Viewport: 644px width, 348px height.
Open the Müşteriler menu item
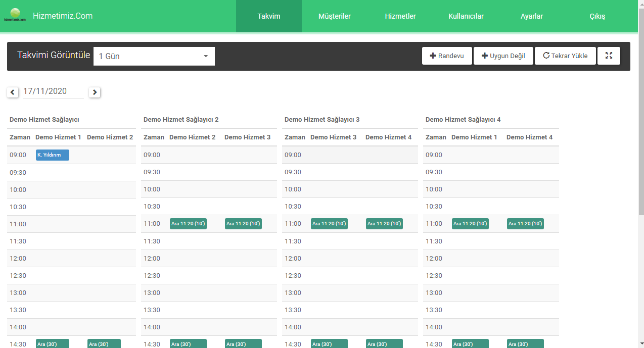tap(334, 16)
